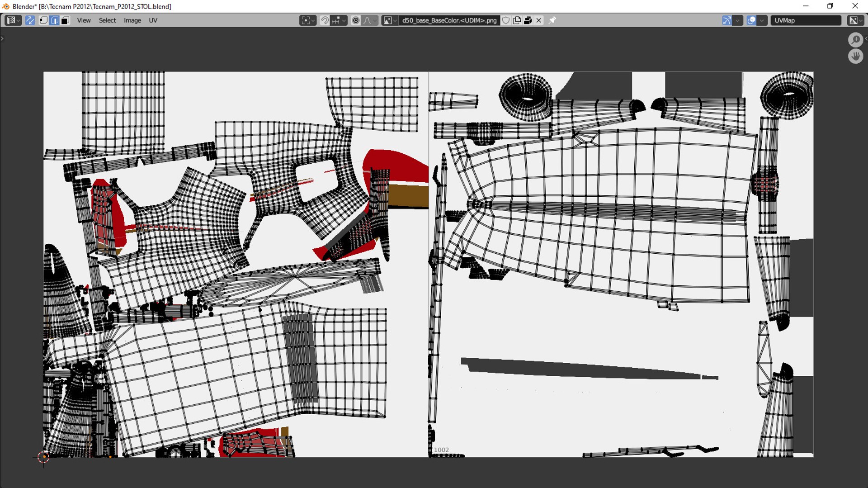This screenshot has height=488, width=868.
Task: Toggle snapping magnet icon
Action: (x=324, y=20)
